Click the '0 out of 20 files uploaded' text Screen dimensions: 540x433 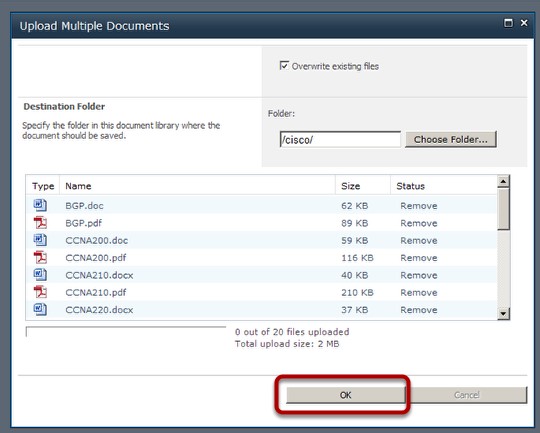[x=292, y=332]
